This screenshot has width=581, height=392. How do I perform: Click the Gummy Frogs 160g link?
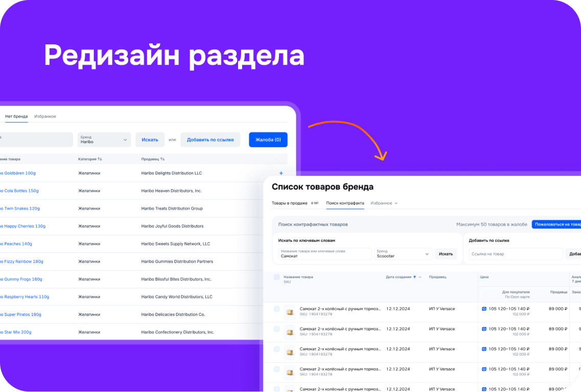pos(21,279)
